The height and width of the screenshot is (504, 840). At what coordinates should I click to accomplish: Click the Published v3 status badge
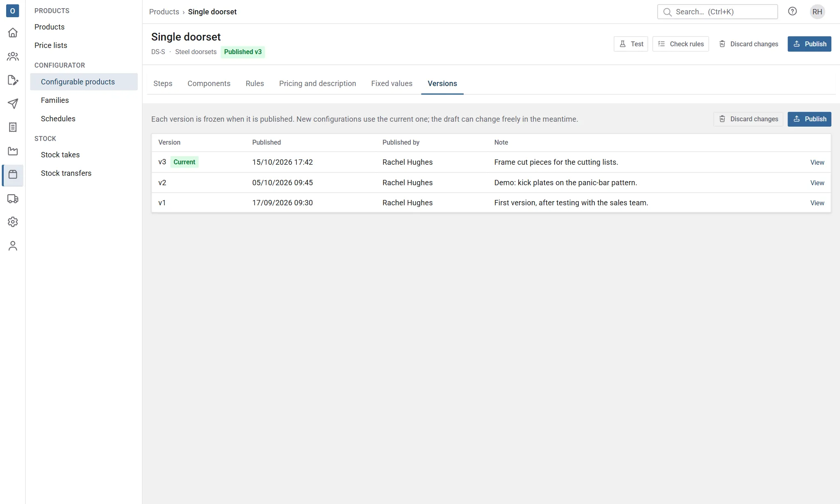243,52
